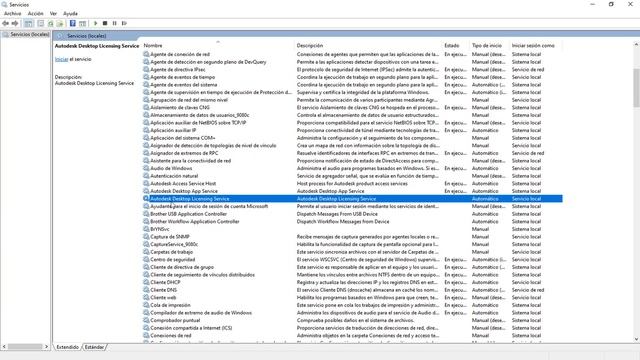Open Help via the blue question mark icon
Screen dimensions: 640x360
(73, 23)
